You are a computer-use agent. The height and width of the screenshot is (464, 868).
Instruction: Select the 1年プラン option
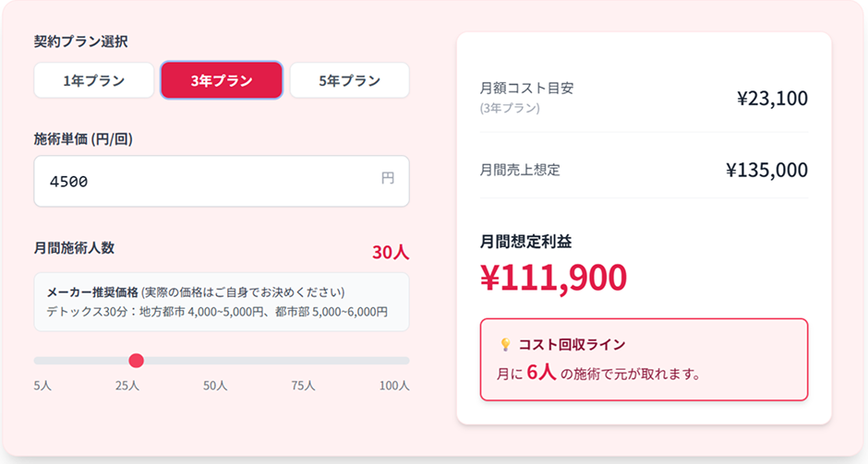coord(93,80)
